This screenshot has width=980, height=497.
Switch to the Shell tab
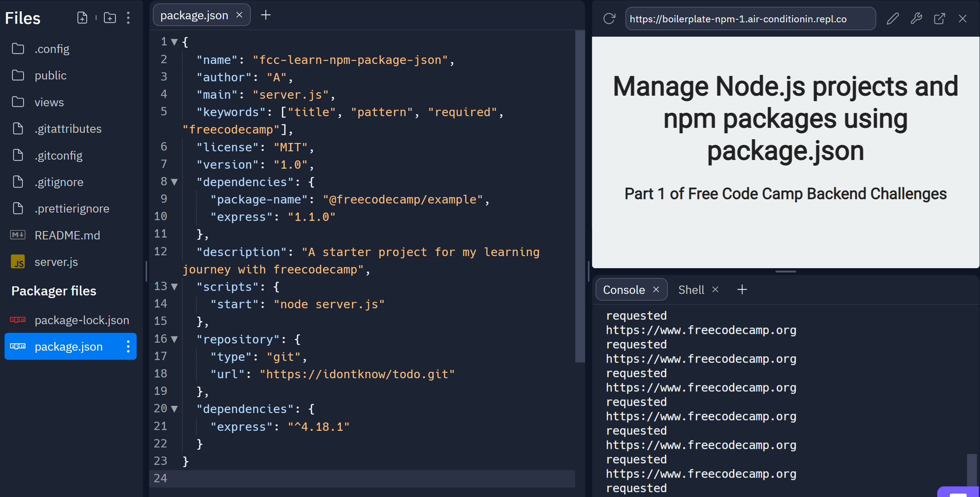(691, 290)
